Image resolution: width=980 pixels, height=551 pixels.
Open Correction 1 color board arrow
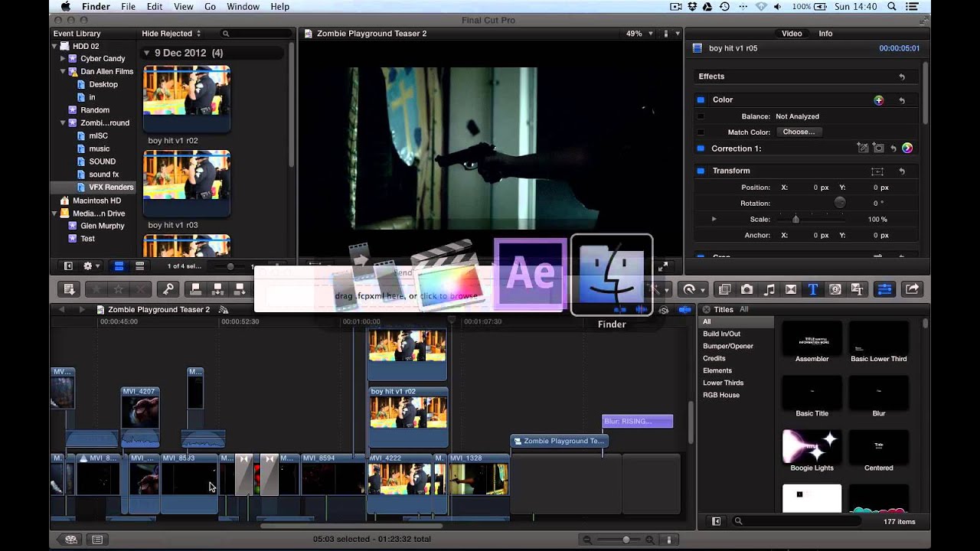click(x=907, y=148)
